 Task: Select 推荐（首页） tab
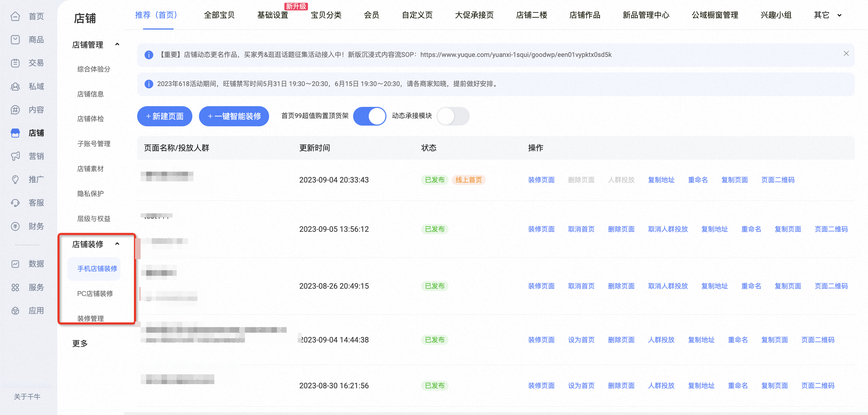point(158,15)
